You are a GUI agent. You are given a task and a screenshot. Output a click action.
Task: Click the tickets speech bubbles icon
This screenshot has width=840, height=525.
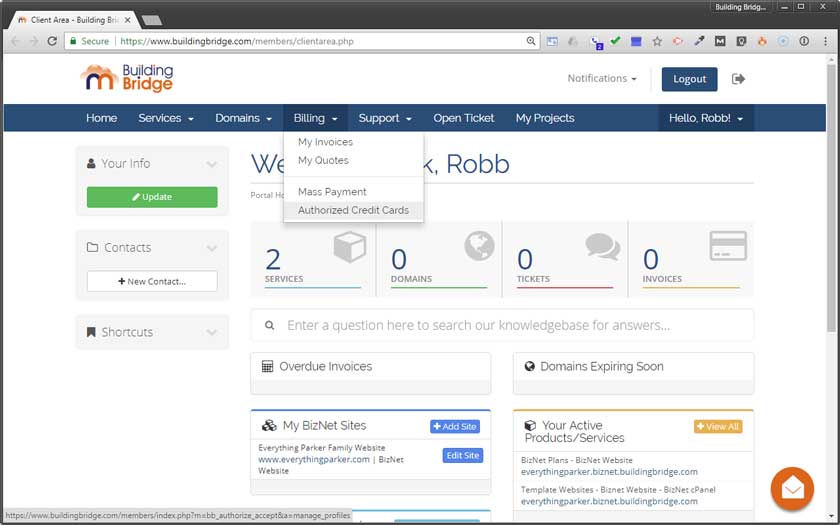(x=603, y=246)
